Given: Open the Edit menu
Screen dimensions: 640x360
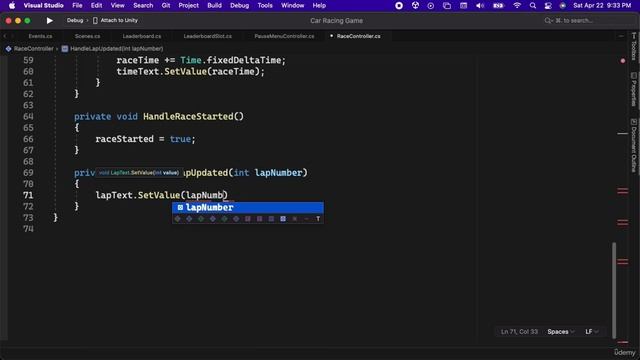Looking at the screenshot, I should [x=96, y=6].
